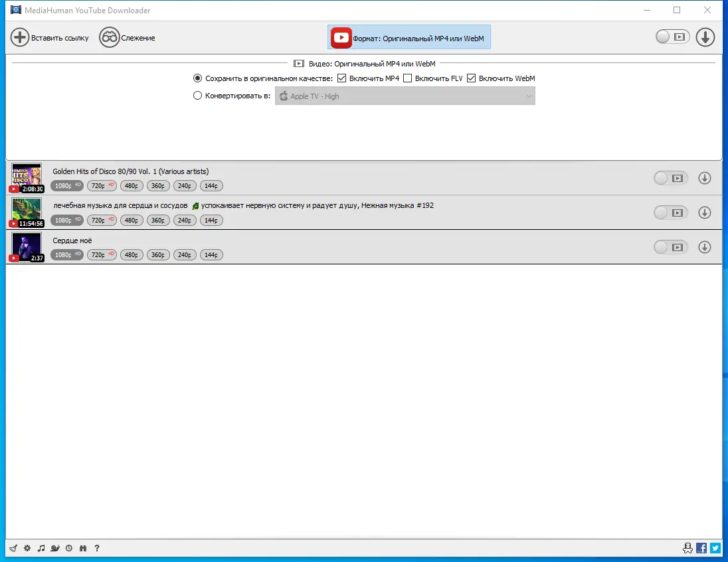
Task: Select 1080p quality for Golden Hits of Disco
Action: [x=67, y=186]
